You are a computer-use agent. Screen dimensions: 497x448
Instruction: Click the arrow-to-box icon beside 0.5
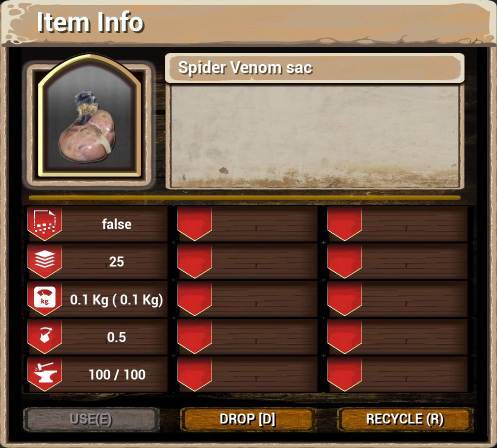click(x=44, y=335)
